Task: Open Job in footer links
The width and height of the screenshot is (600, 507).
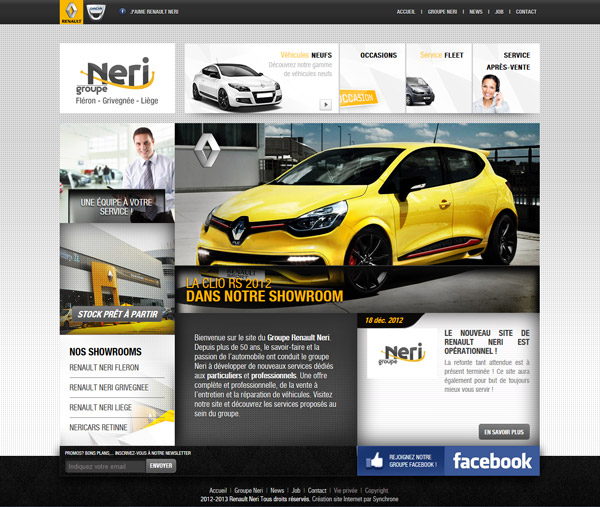Action: tap(296, 491)
